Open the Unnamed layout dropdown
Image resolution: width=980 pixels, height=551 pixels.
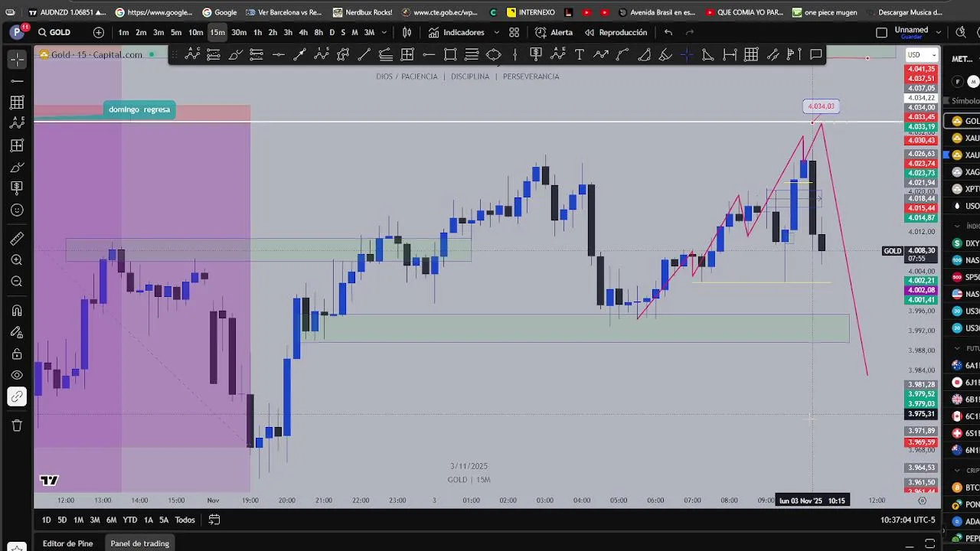coord(939,32)
